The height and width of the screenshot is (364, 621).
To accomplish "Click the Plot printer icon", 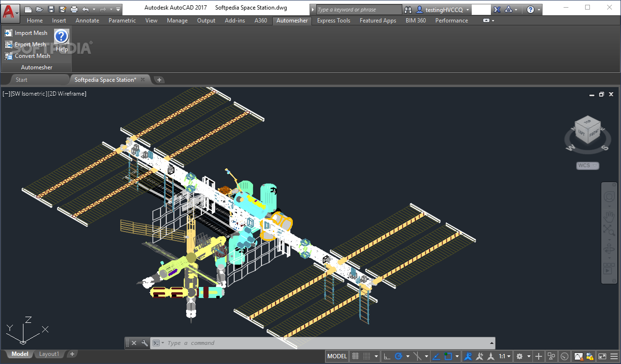I will tap(74, 9).
